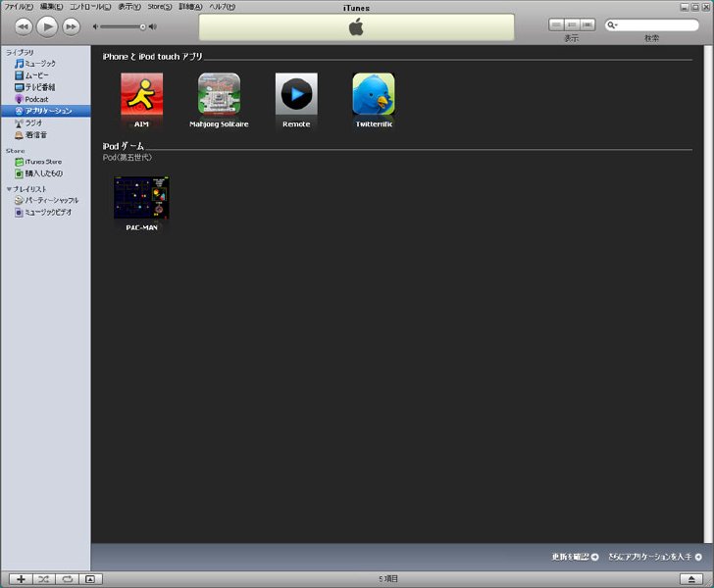
Task: Select the PAC-MAN game thumbnail
Action: click(x=141, y=198)
